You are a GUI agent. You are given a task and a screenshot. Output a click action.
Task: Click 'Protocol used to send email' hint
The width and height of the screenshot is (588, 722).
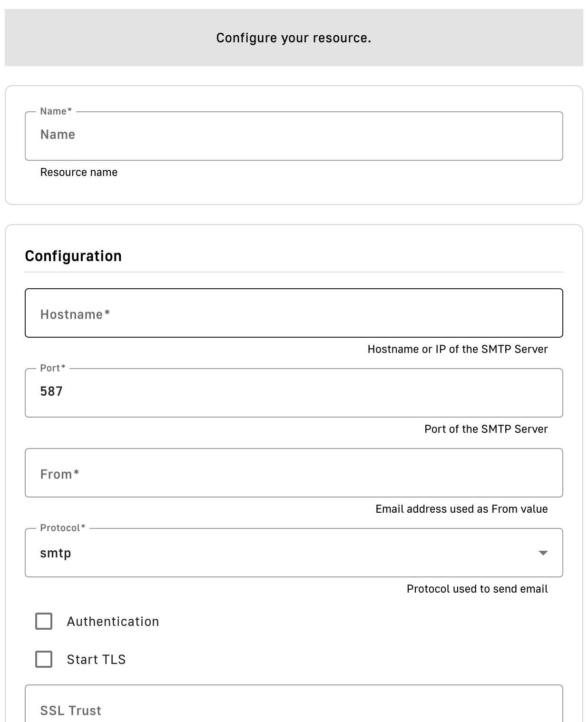477,589
